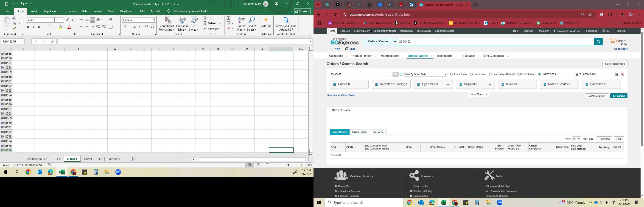Click Save icon in Excel title bar
The image size is (644, 207).
pyautogui.click(x=6, y=4)
